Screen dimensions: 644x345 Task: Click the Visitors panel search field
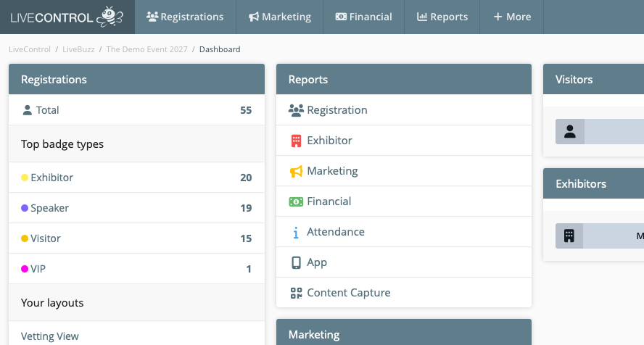(x=614, y=132)
